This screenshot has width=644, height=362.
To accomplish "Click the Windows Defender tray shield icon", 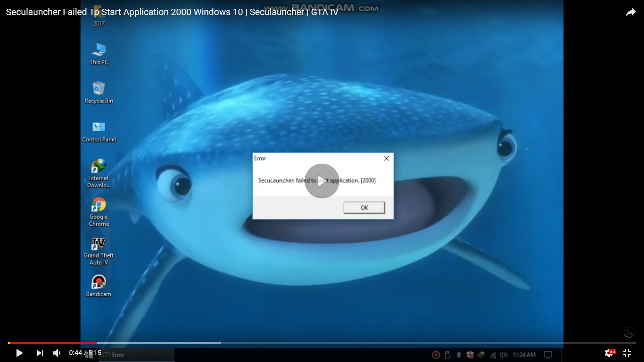I will tap(470, 355).
